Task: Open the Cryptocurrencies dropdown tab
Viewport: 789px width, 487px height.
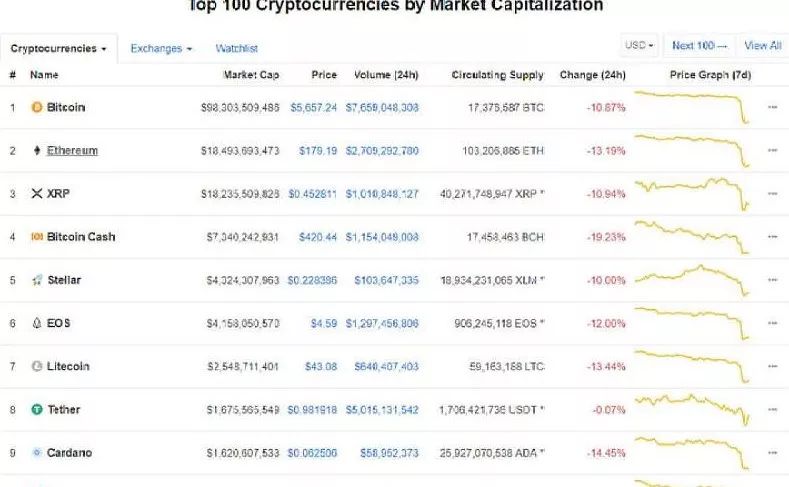Action: click(58, 49)
